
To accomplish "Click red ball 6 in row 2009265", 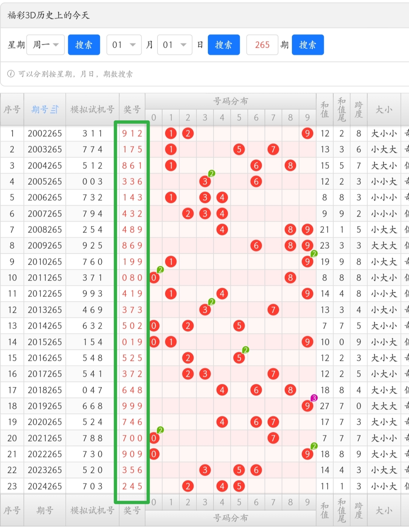I will pyautogui.click(x=256, y=245).
